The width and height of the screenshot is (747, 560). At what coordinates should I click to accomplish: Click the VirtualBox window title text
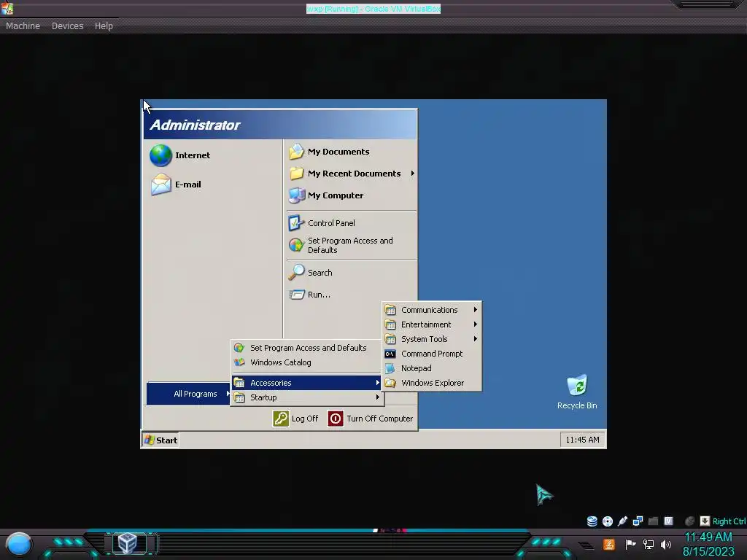click(x=373, y=9)
